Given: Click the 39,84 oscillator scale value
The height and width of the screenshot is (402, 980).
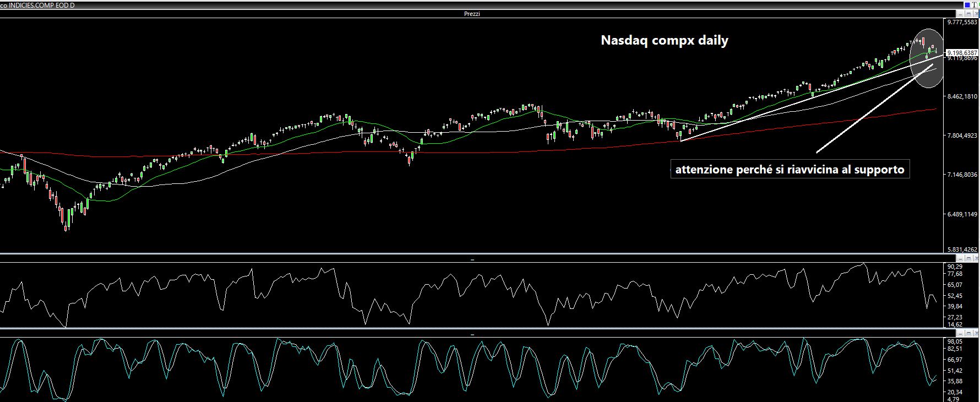Looking at the screenshot, I should click(955, 306).
